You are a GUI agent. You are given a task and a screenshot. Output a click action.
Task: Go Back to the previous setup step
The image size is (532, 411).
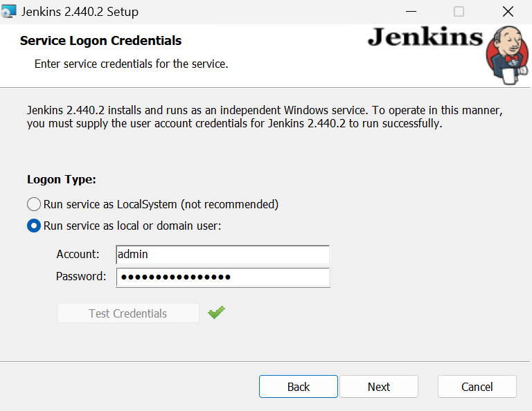299,387
